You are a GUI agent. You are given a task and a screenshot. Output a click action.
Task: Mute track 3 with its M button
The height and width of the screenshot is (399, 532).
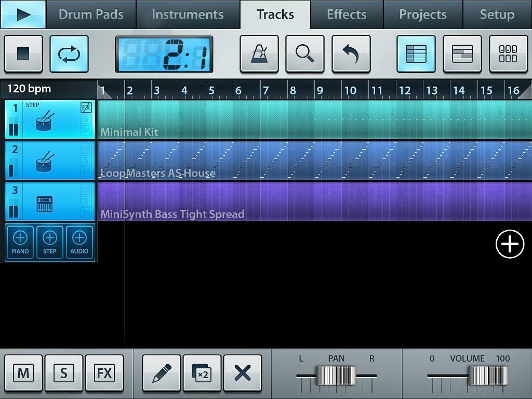click(86, 212)
